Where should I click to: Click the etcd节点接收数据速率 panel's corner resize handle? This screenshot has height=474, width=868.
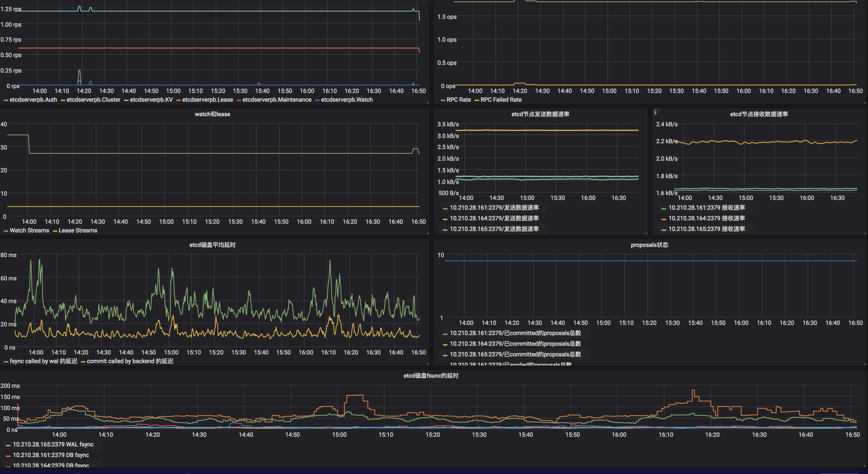click(x=865, y=233)
